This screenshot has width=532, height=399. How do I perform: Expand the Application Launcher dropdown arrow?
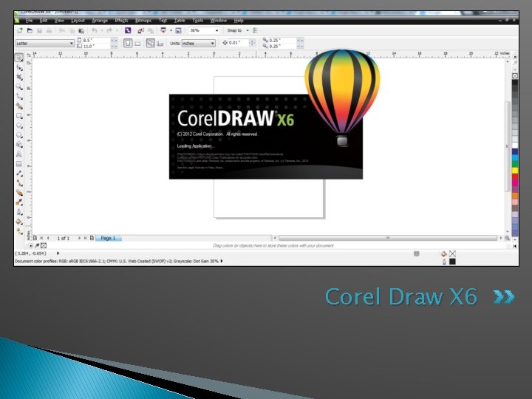pyautogui.click(x=171, y=30)
